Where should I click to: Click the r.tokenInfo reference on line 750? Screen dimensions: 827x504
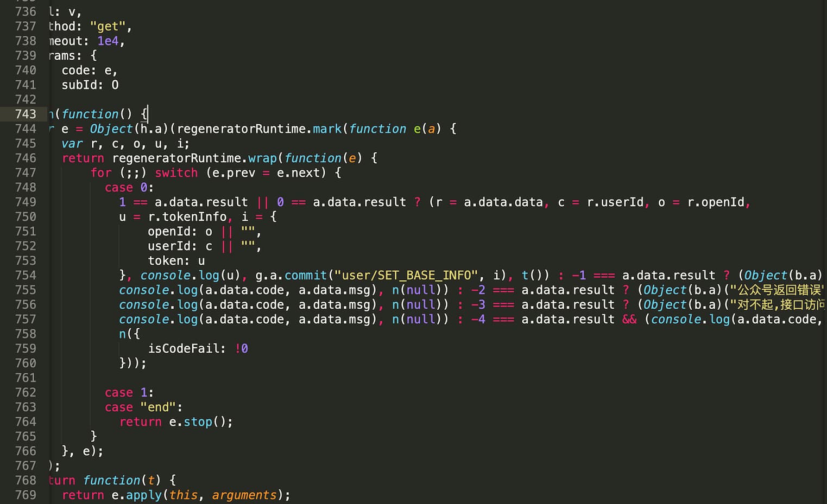(x=187, y=216)
